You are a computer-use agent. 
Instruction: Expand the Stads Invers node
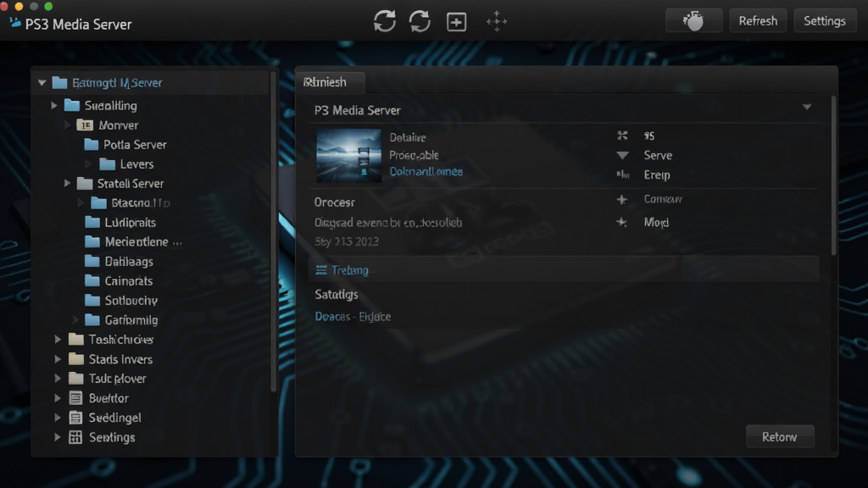coord(58,359)
